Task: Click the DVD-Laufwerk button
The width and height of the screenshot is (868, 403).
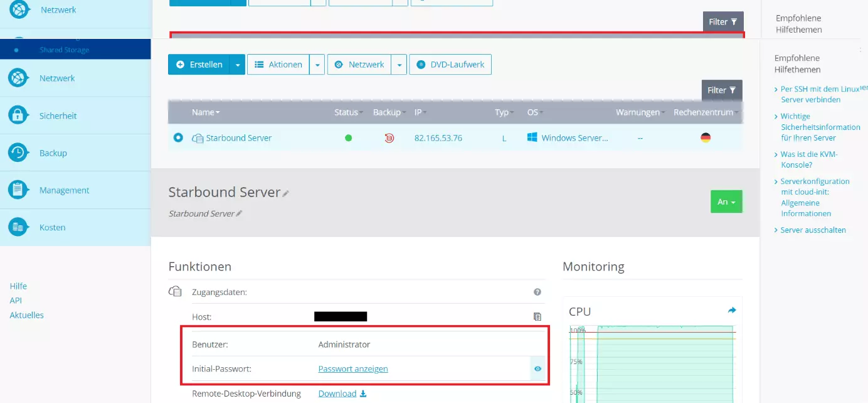Action: [x=450, y=65]
